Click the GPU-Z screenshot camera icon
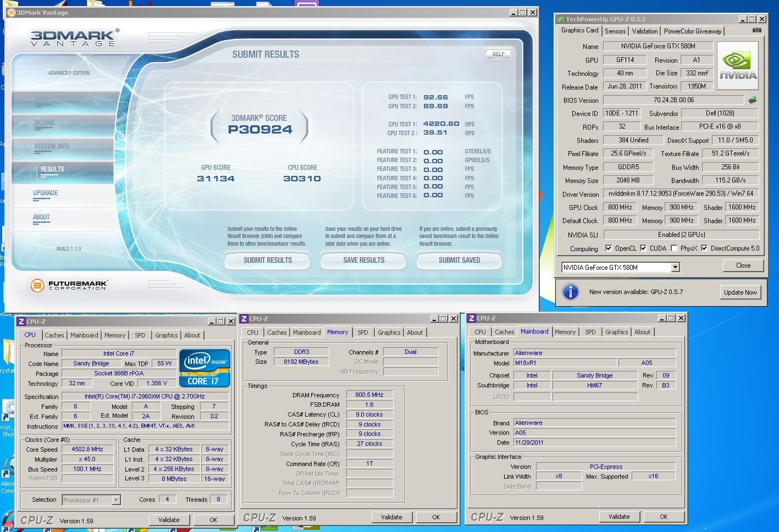Screen dimensions: 779x532 [x=757, y=30]
